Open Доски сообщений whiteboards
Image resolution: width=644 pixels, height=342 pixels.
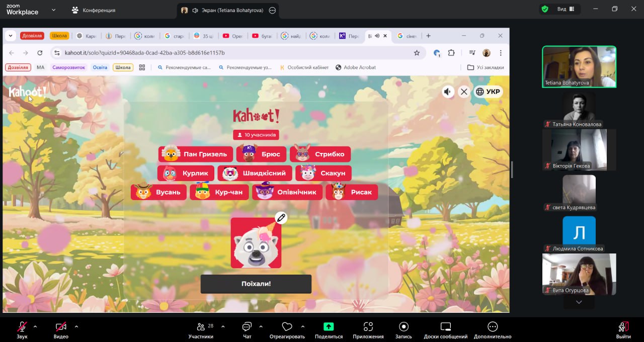pos(445,330)
